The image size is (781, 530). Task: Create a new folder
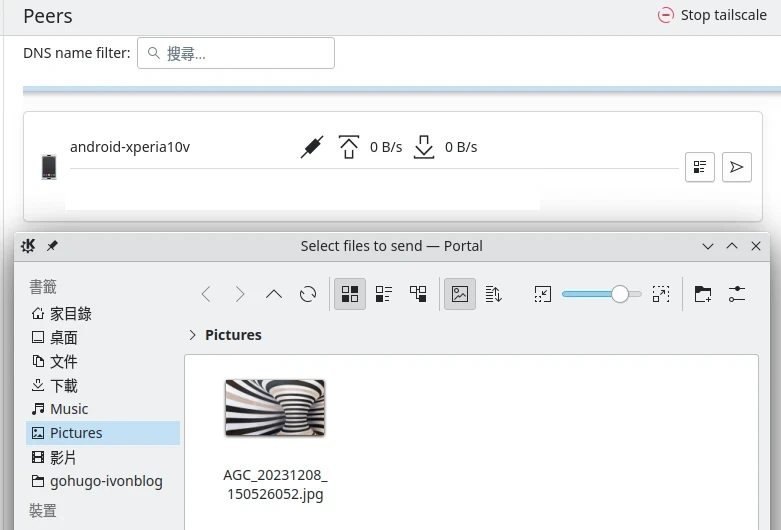pyautogui.click(x=703, y=294)
